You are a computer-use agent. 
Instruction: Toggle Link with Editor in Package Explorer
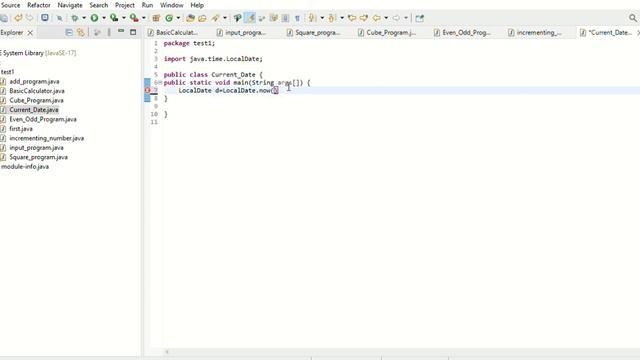click(x=81, y=32)
